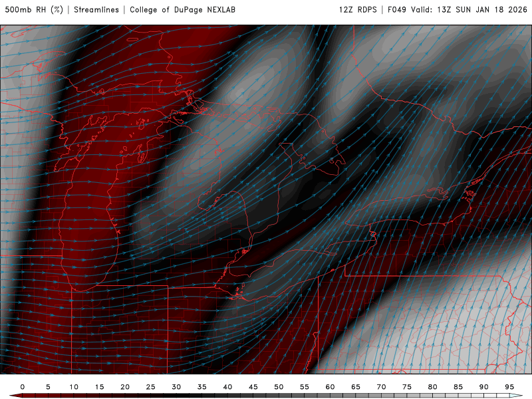
Task: Click the 'F049' forecast hour label
Action: click(x=397, y=10)
